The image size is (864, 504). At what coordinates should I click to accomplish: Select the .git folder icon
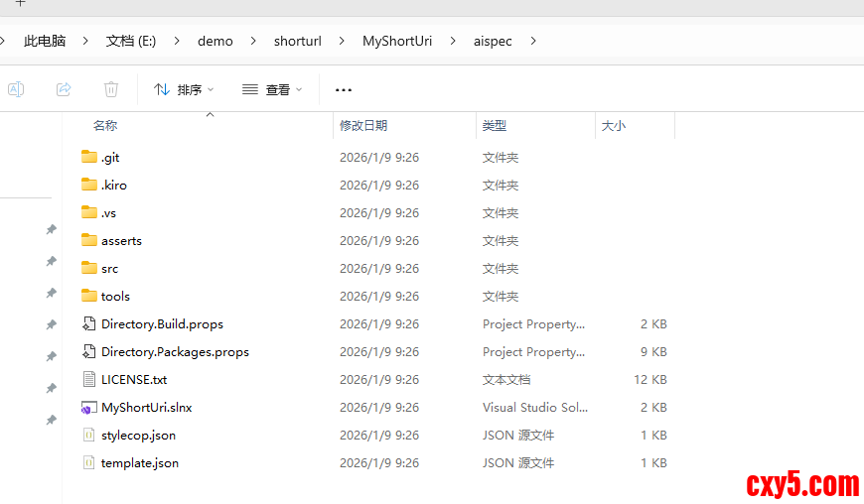(x=89, y=157)
